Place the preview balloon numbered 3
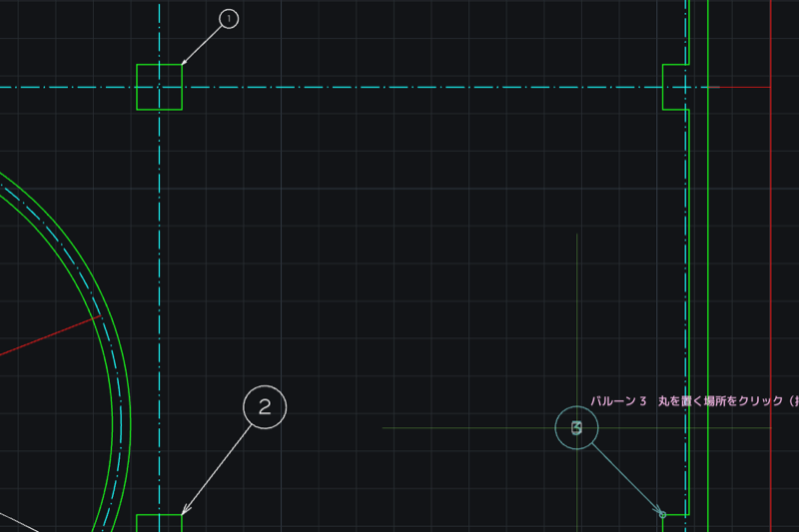 (x=577, y=428)
